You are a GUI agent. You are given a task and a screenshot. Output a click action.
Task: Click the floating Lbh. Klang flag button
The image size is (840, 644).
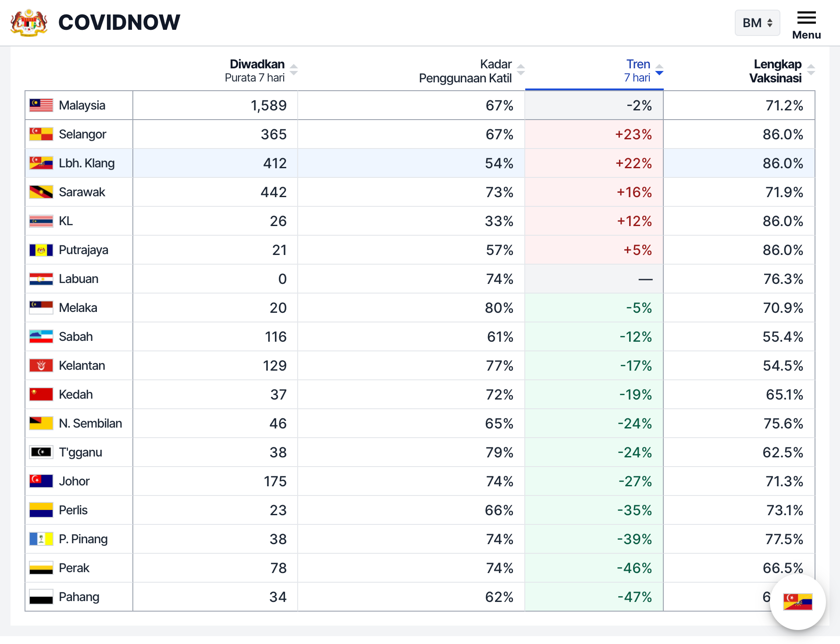coord(797,602)
